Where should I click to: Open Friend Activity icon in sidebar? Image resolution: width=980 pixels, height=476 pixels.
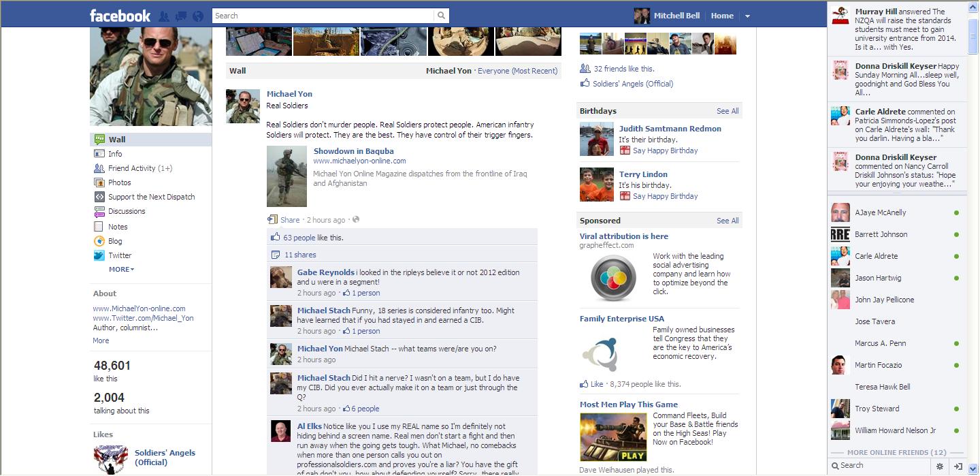point(99,168)
